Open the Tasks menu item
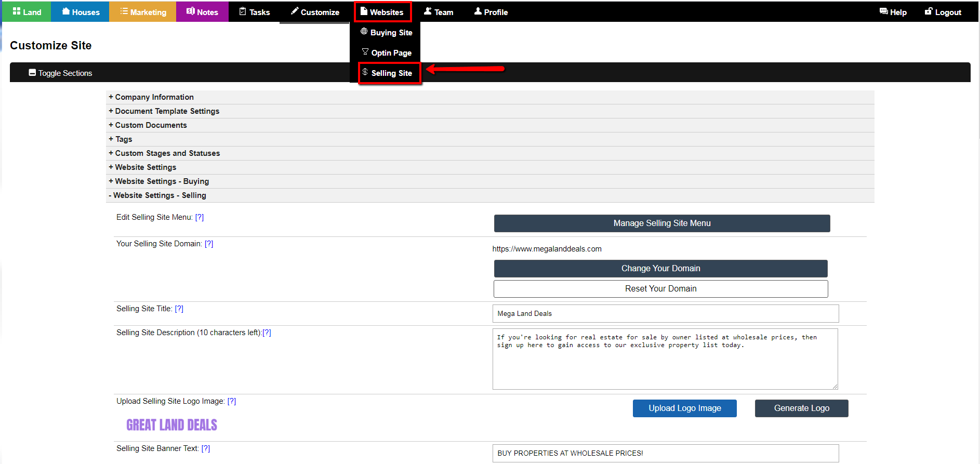The width and height of the screenshot is (980, 464). tap(254, 12)
